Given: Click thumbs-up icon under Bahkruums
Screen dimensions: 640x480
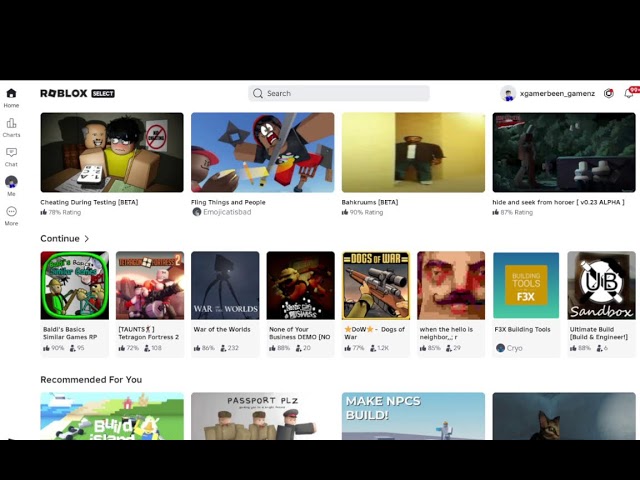Looking at the screenshot, I should [x=345, y=212].
